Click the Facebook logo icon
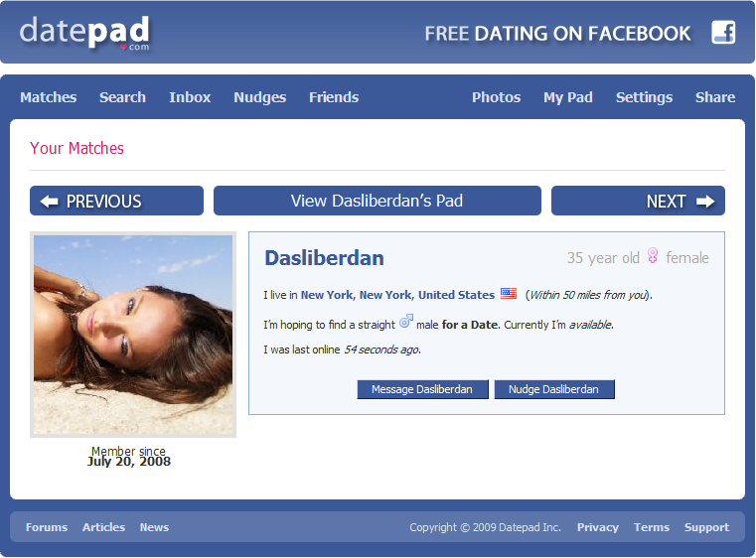756x558 pixels. (x=723, y=33)
